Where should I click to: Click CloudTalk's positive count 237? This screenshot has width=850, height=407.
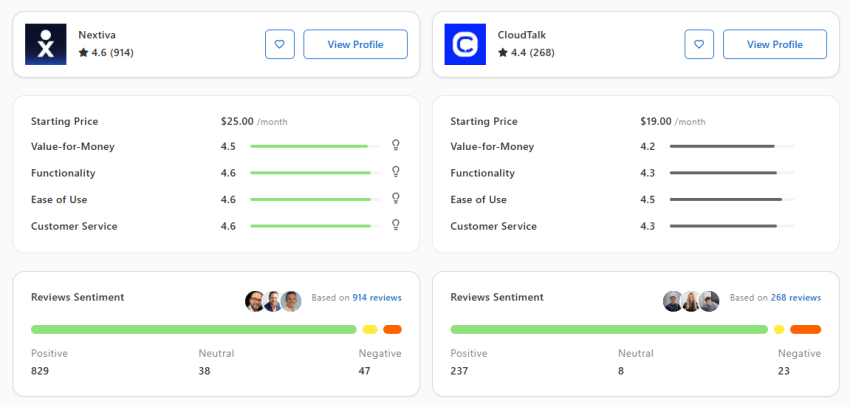click(x=459, y=371)
